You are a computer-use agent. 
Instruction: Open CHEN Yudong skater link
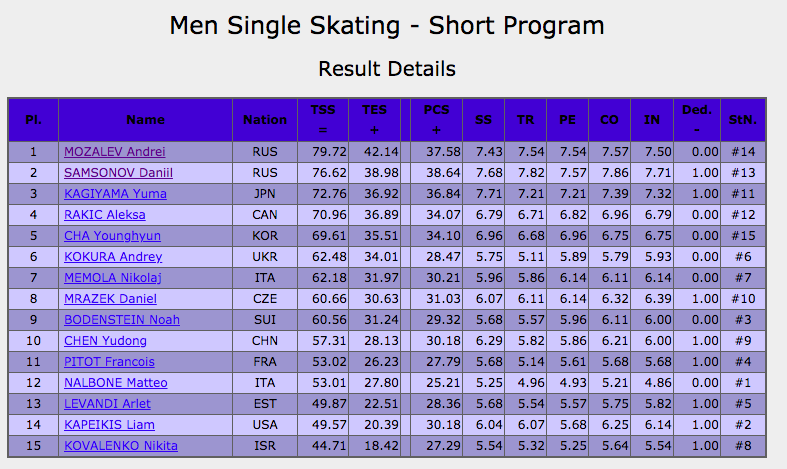coord(104,341)
